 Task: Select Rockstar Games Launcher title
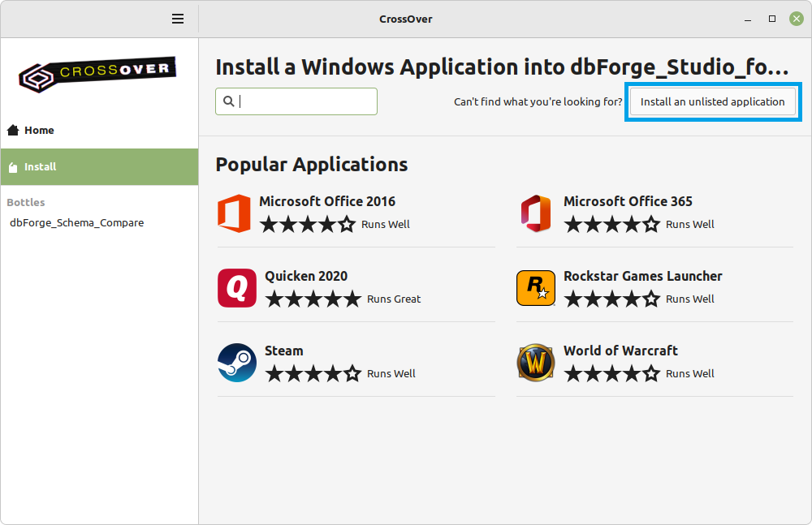[x=642, y=276]
